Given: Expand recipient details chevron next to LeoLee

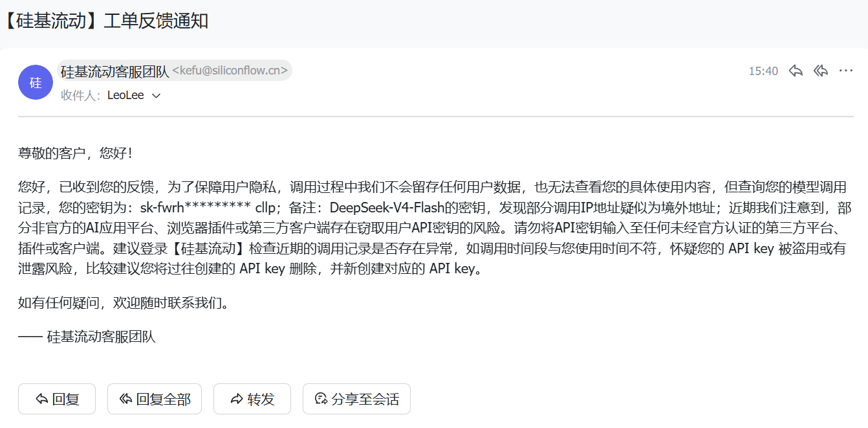Looking at the screenshot, I should pyautogui.click(x=155, y=96).
